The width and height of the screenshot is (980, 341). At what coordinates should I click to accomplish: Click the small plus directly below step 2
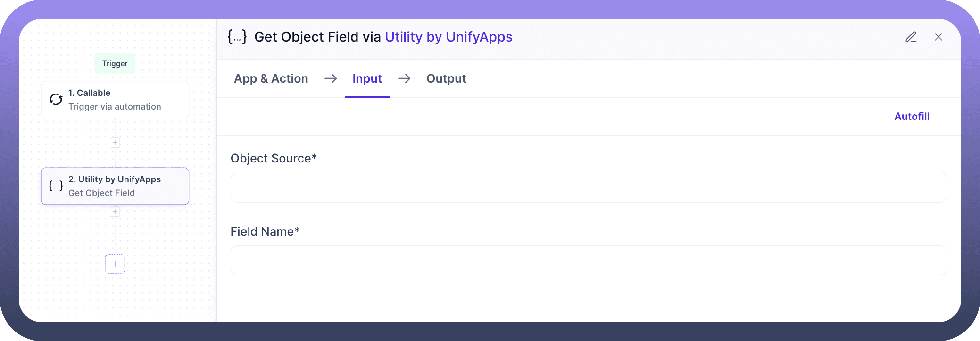pyautogui.click(x=115, y=212)
